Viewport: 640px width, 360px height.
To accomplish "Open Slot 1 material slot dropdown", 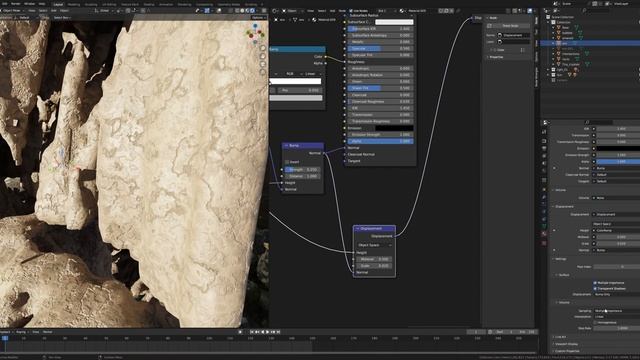I will pos(386,11).
